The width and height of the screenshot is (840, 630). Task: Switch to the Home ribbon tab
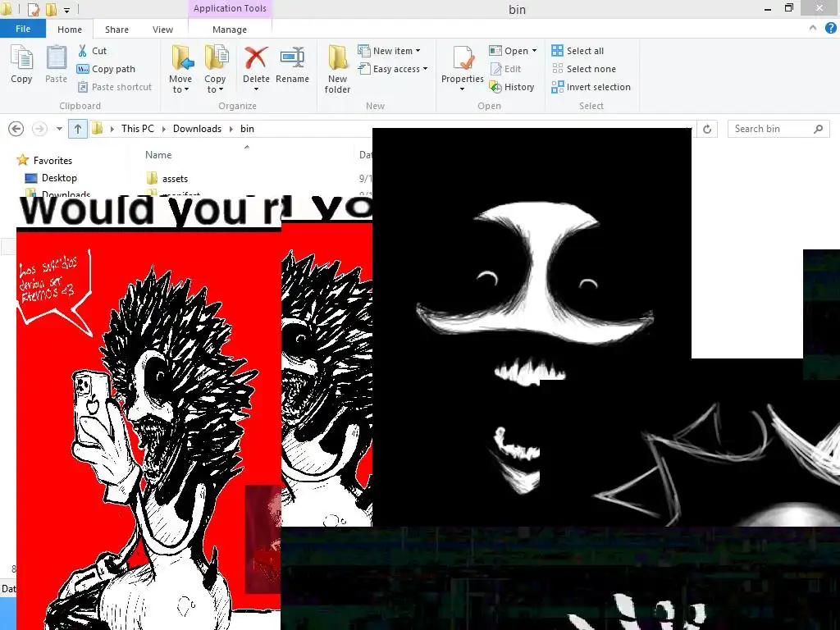(70, 30)
